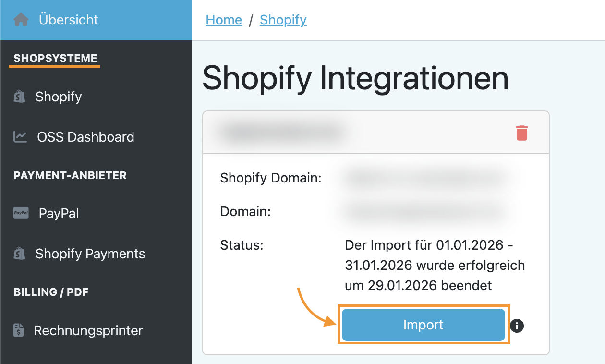Viewport: 605px width, 364px height.
Task: Click the Rechnungsprinter invoice icon
Action: coord(19,330)
